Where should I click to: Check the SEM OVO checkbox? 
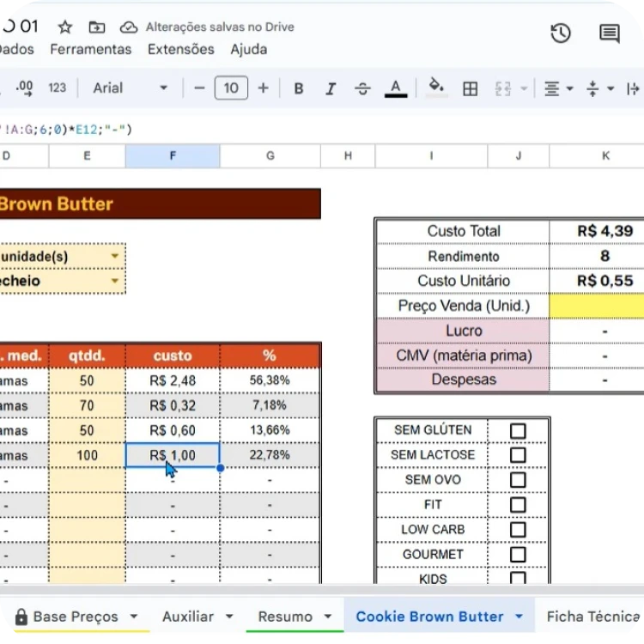pyautogui.click(x=518, y=480)
